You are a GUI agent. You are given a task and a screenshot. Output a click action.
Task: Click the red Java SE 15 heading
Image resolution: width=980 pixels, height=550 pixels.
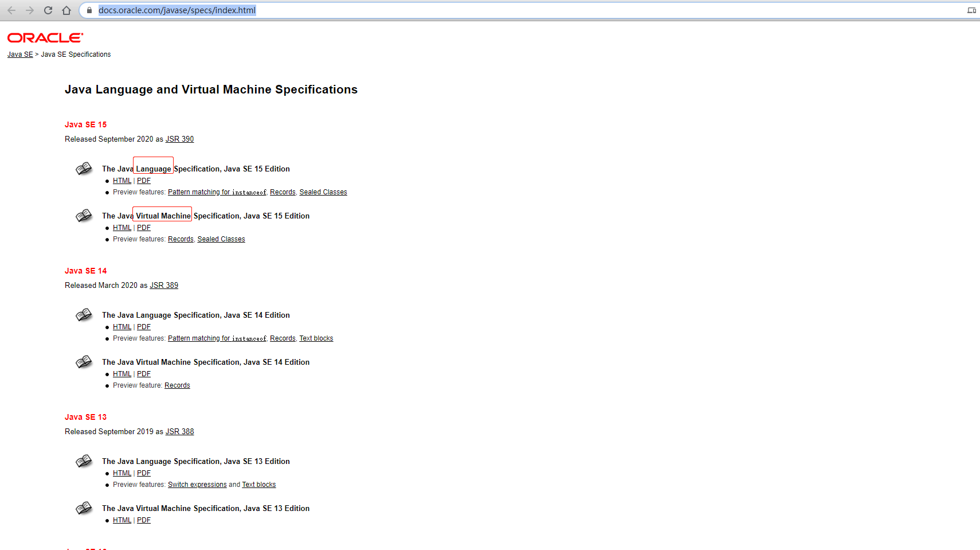[86, 124]
